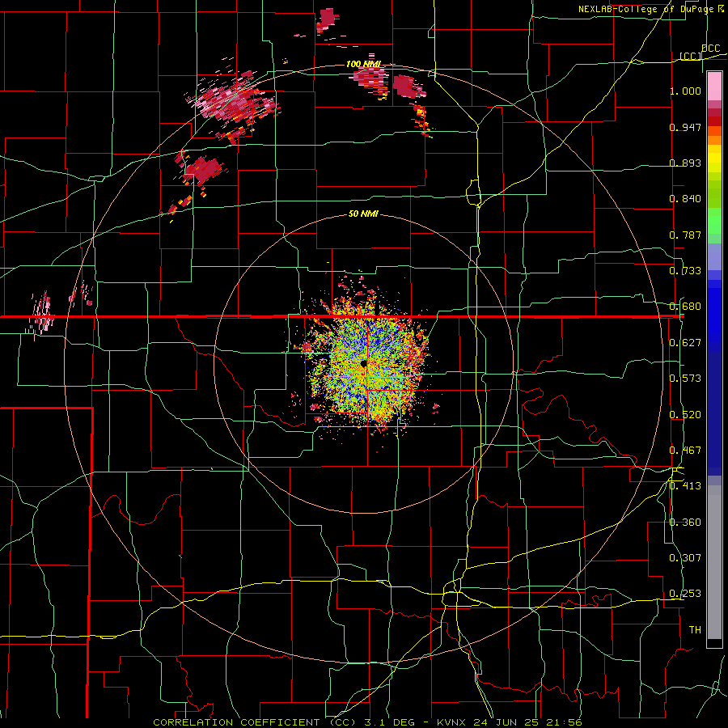
Task: Click the 0.520 color scale value
Action: pos(685,415)
